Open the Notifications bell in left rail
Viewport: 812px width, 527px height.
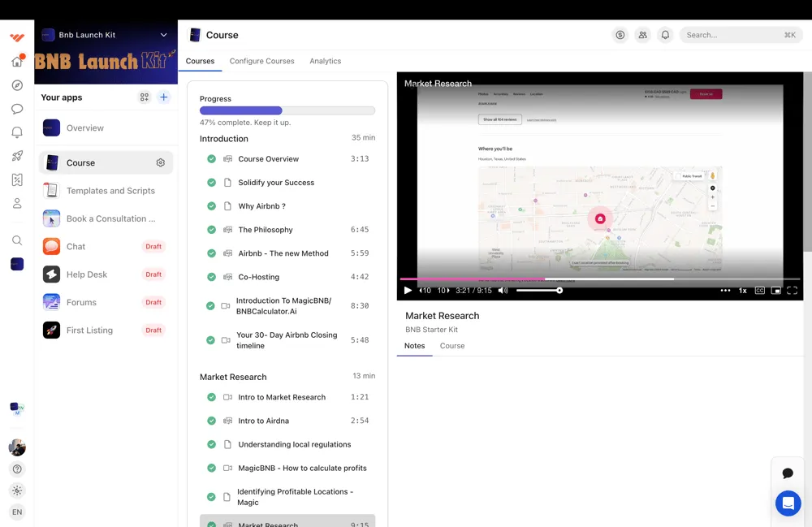coord(17,132)
